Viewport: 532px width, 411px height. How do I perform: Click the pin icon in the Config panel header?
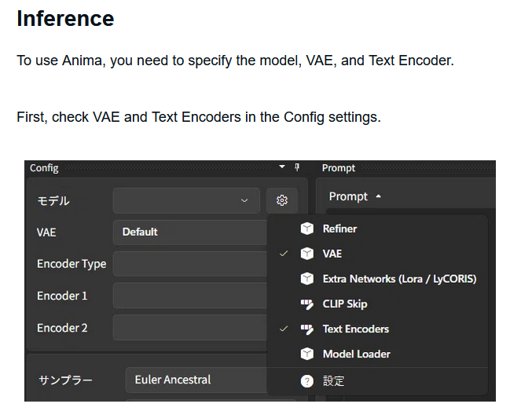[x=297, y=167]
